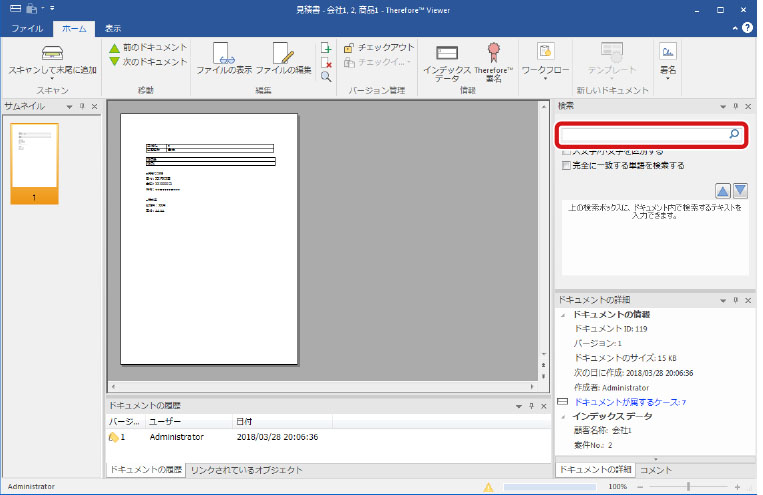The image size is (763, 495).
Task: Click the zoom slider in status bar
Action: [688, 486]
